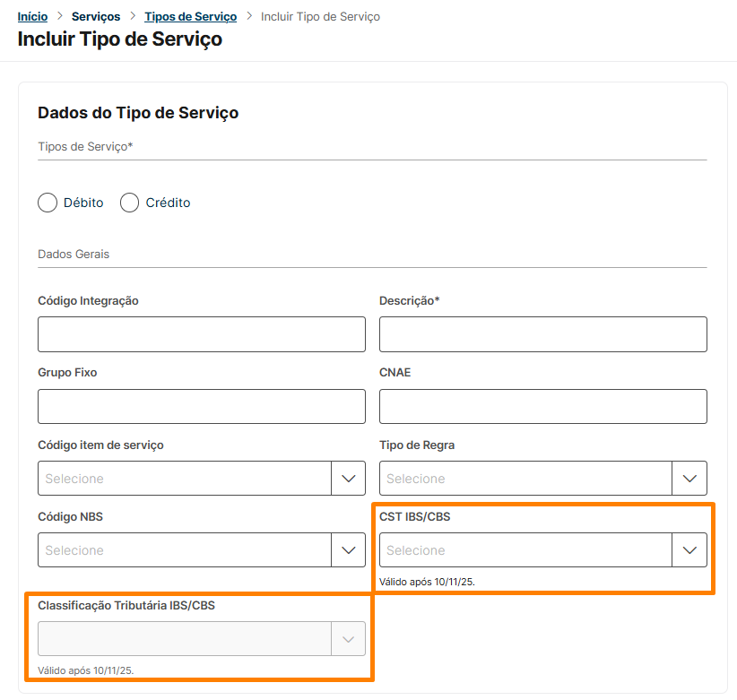Click Classificação Tributária IBS/CBS chevron icon
This screenshot has height=700, width=737.
pyautogui.click(x=349, y=639)
